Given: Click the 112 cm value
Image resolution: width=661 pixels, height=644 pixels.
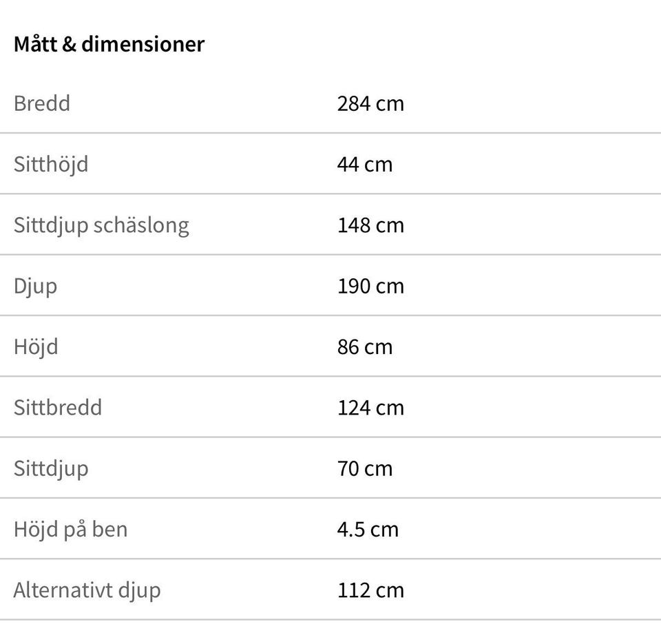Looking at the screenshot, I should (x=370, y=590).
